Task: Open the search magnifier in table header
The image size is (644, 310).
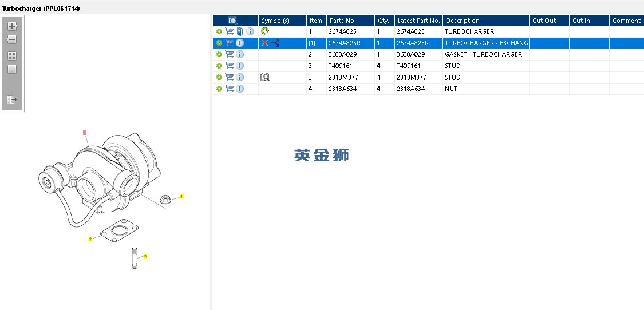Action: point(232,21)
